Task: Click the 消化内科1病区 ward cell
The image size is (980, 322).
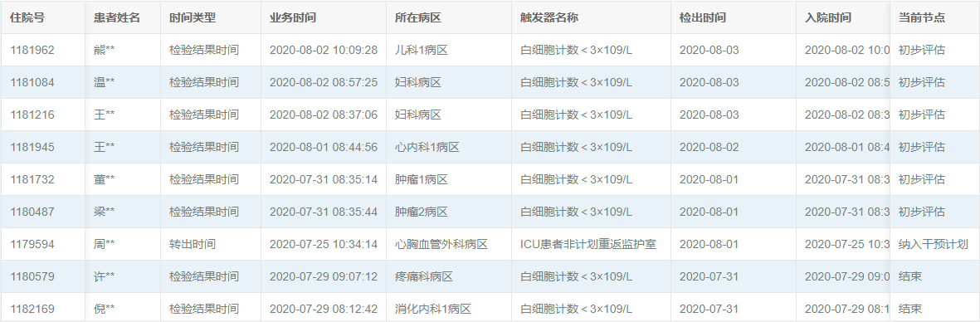Action: pyautogui.click(x=432, y=309)
